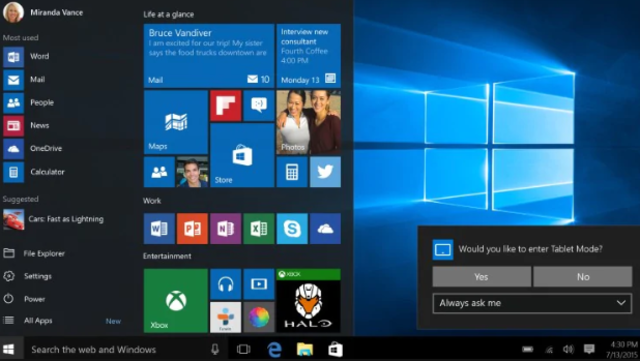Open the Maps tile
This screenshot has width=640, height=361.
click(176, 122)
